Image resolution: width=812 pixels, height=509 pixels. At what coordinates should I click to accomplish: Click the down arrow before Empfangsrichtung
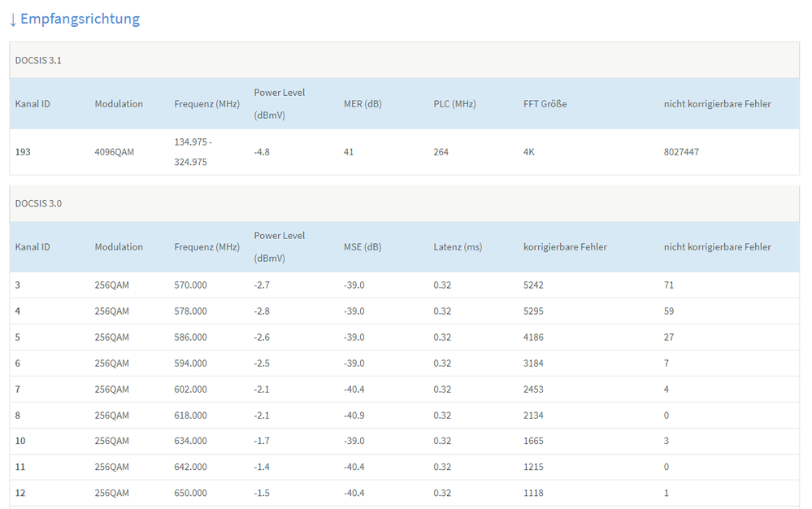[13, 19]
